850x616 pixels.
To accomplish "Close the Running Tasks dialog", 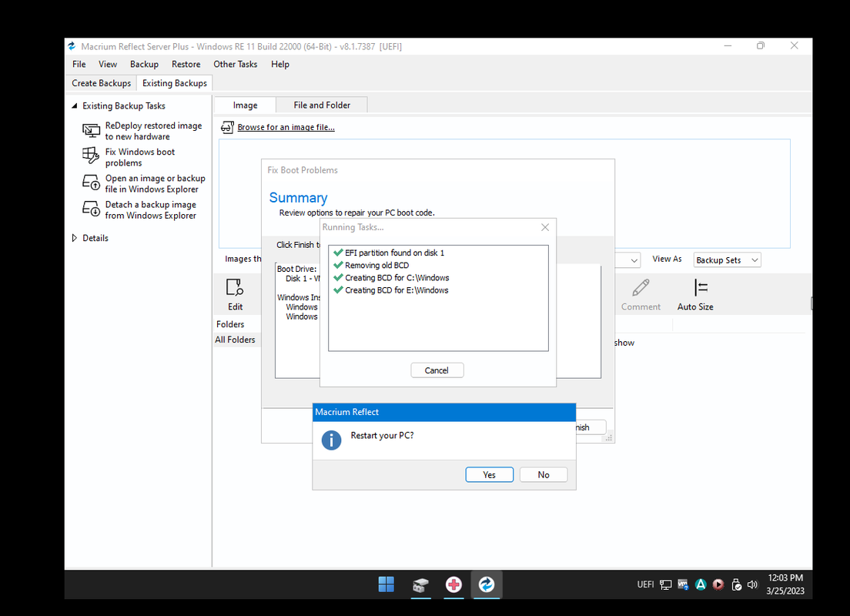I will [x=545, y=227].
